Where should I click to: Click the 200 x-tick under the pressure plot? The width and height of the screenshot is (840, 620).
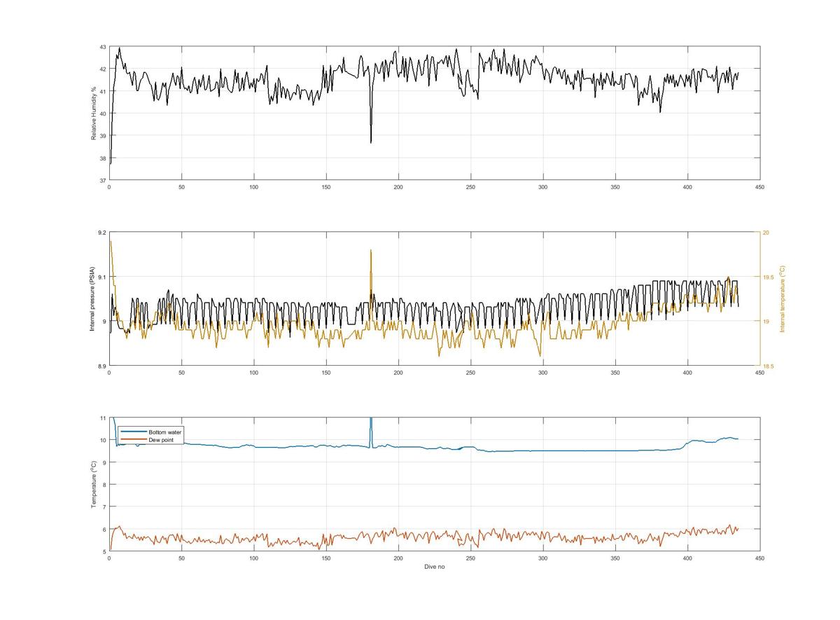398,373
